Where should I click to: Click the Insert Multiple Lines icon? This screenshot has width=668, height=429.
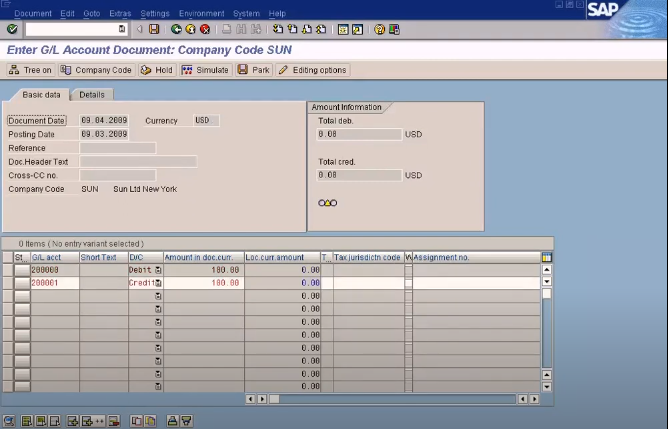92,421
